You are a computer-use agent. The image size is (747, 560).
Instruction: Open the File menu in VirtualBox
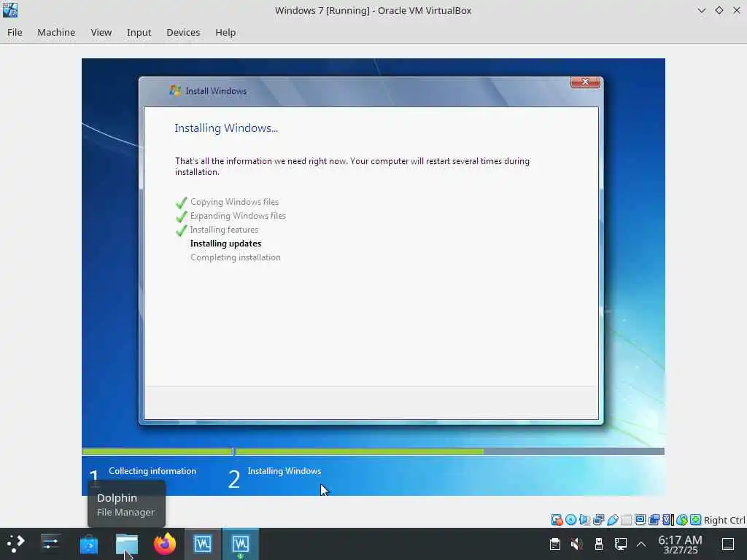[x=15, y=32]
